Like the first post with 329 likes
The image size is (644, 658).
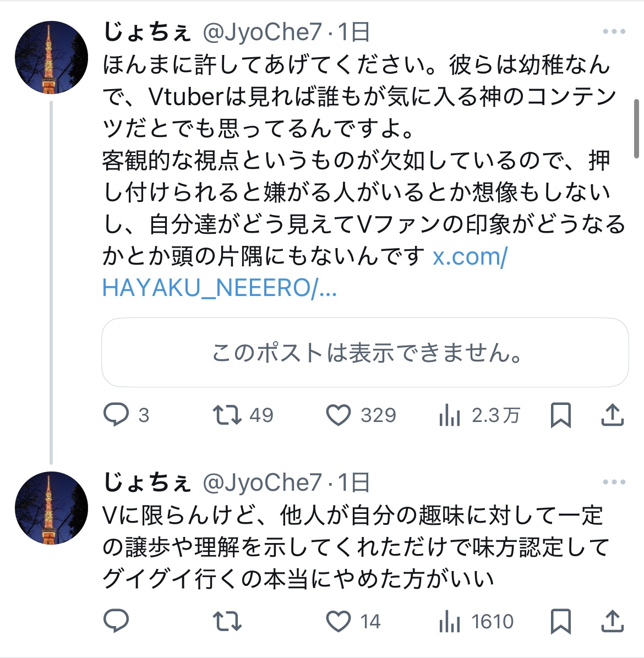click(339, 415)
